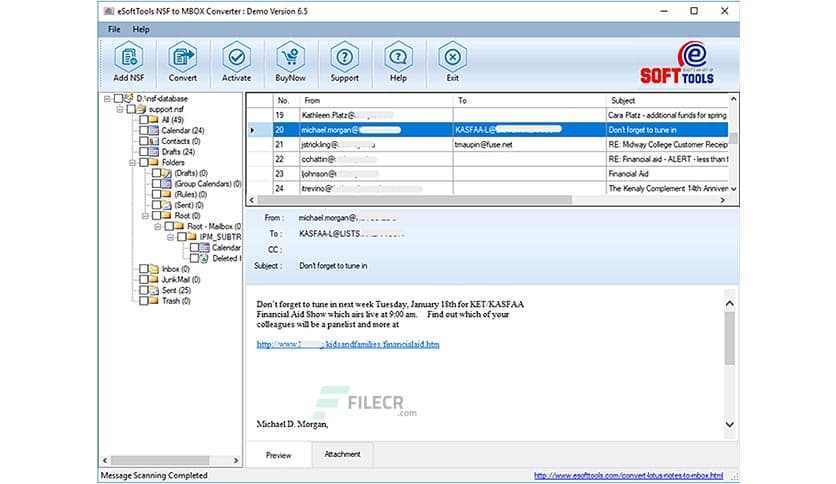Click the (Group Calendars) folder icon
Viewport: 836px width, 484px height.
click(x=167, y=183)
